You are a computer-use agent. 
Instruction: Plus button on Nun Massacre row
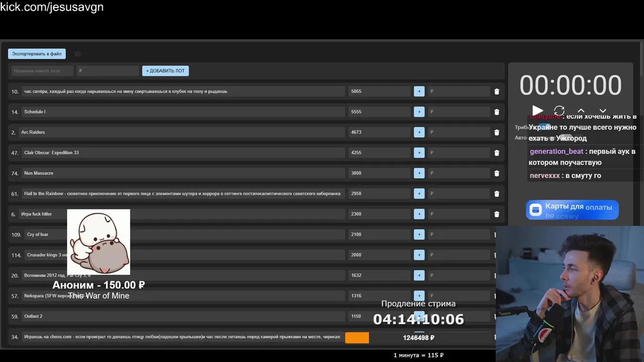419,173
